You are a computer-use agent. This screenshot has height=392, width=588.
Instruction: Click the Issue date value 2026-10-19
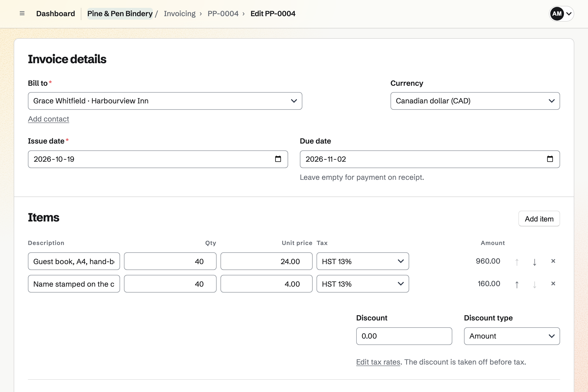[54, 159]
